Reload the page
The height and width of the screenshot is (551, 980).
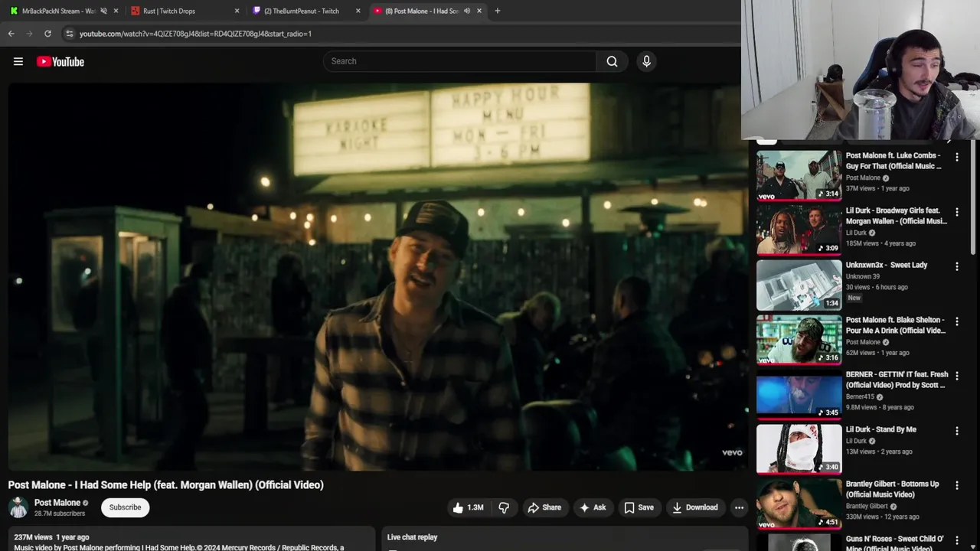tap(47, 34)
